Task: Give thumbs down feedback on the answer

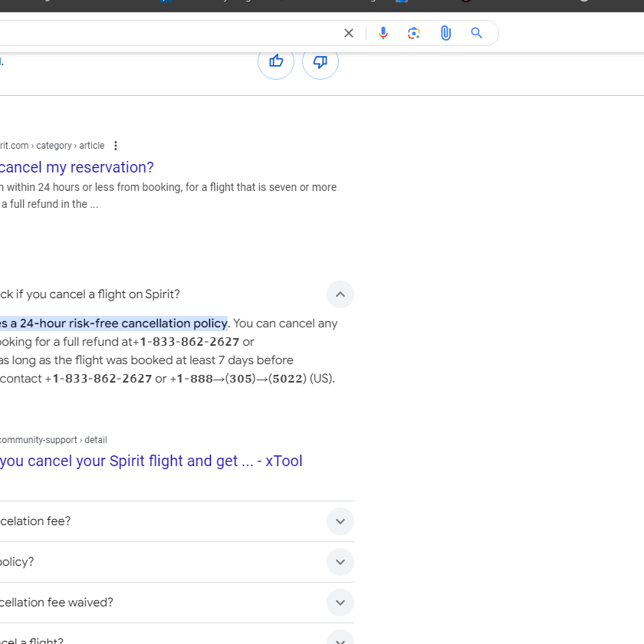Action: pos(320,61)
